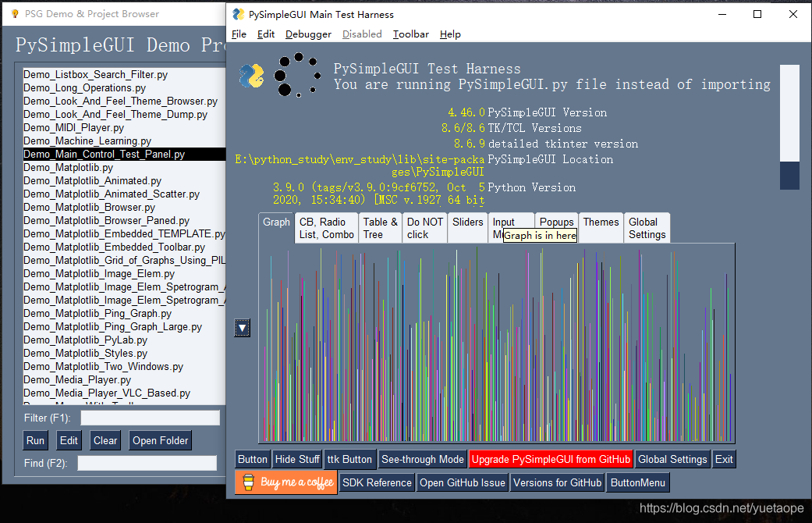
Task: Open the ButtonMenu dropdown
Action: pyautogui.click(x=637, y=482)
